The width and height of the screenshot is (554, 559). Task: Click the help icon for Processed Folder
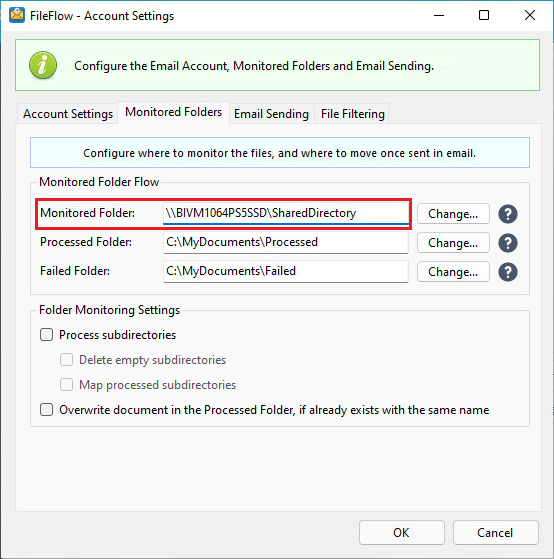(508, 243)
